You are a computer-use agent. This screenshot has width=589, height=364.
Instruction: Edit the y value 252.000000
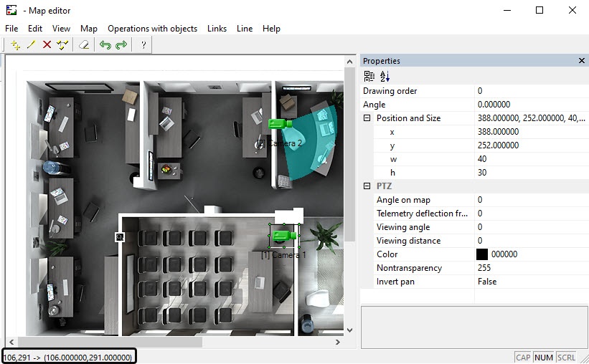click(x=532, y=145)
